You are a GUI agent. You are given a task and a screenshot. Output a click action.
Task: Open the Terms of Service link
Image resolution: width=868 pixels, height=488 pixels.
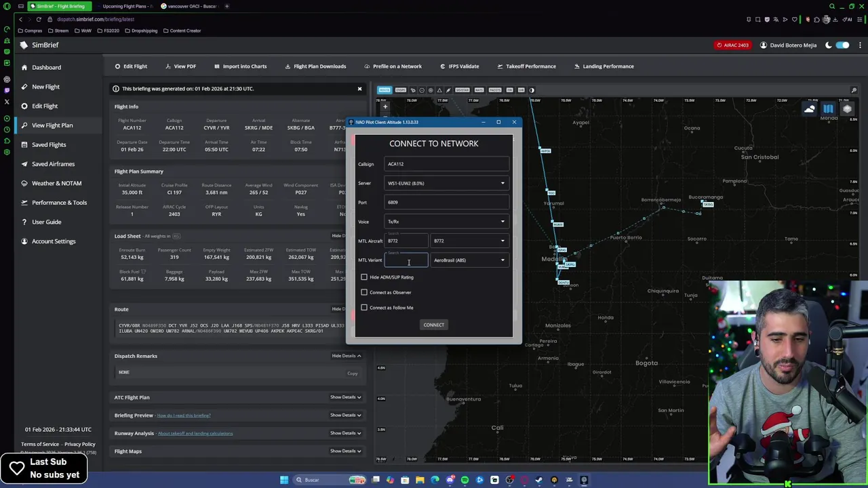(x=40, y=444)
